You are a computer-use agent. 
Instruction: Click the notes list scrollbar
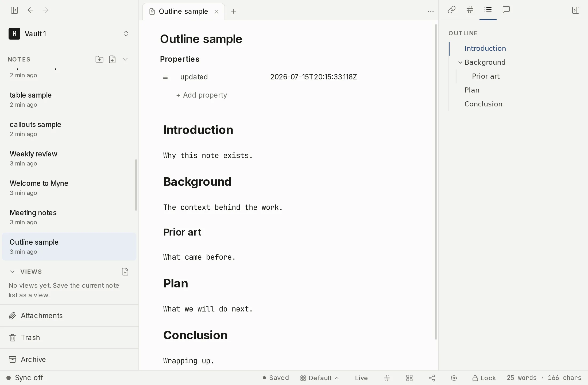136,185
